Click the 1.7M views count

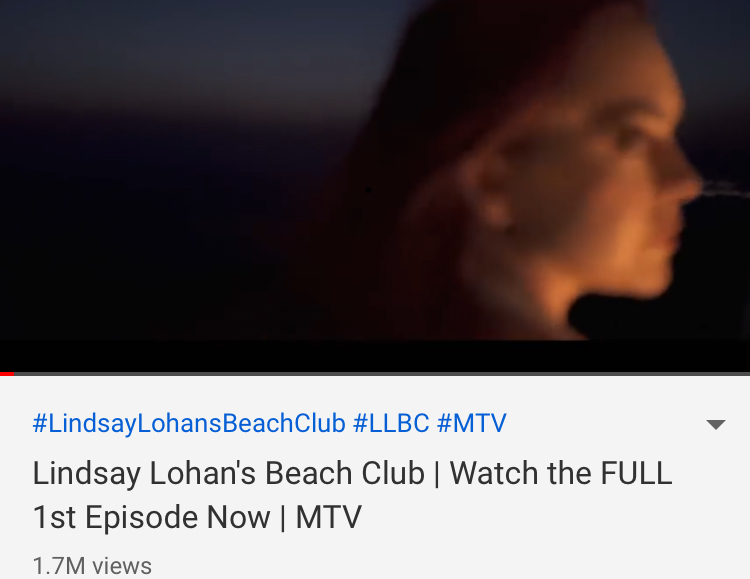click(92, 566)
